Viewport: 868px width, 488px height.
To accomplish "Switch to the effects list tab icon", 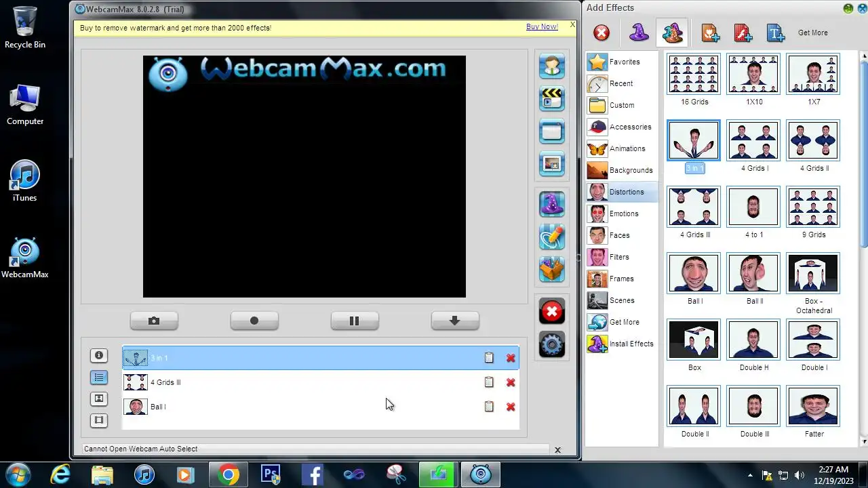I will click(x=99, y=377).
